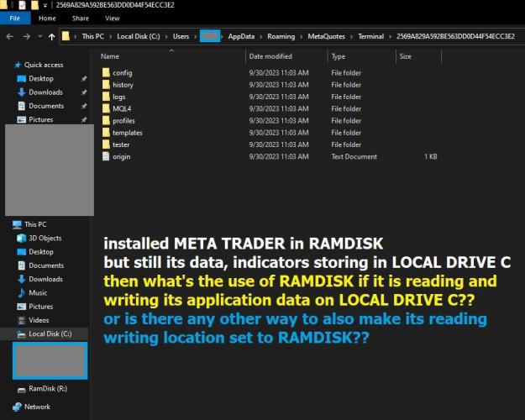Image resolution: width=525 pixels, height=420 pixels.
Task: Open Network in navigation pane
Action: click(x=37, y=407)
